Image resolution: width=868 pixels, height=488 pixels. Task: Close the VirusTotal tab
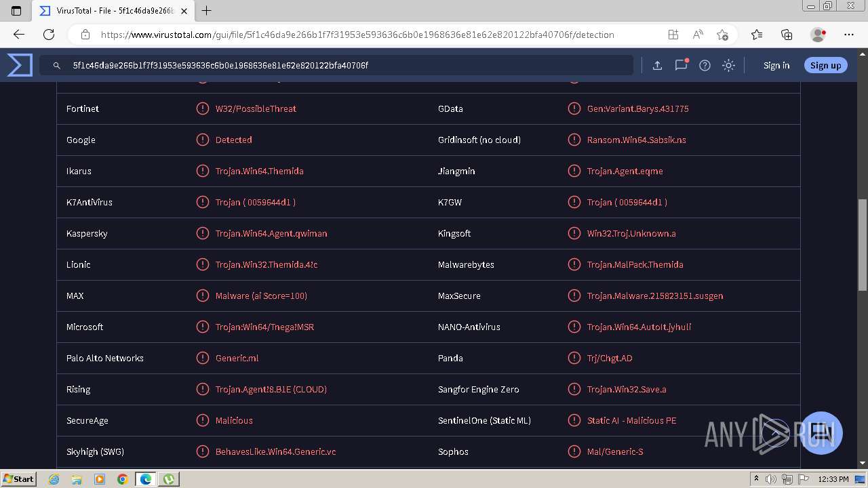pyautogui.click(x=184, y=11)
